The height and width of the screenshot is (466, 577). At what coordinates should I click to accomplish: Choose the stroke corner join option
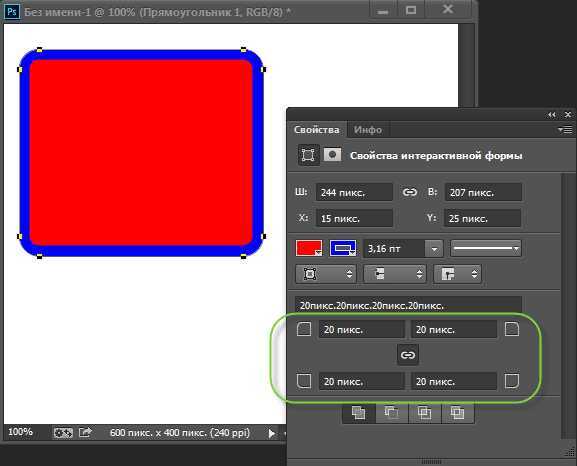457,274
